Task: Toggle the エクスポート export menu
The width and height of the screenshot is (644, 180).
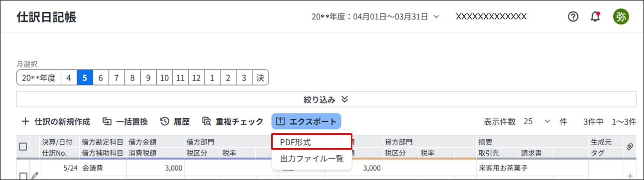Action: tap(307, 121)
